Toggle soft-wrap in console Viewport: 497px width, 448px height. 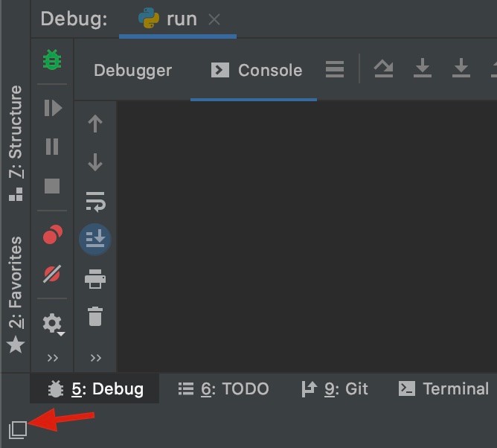pyautogui.click(x=95, y=202)
